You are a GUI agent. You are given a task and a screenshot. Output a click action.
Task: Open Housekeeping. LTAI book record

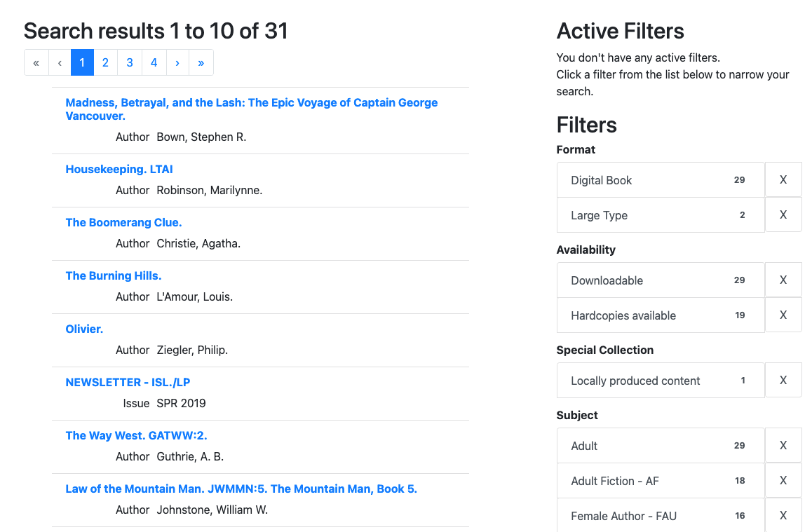tap(119, 170)
